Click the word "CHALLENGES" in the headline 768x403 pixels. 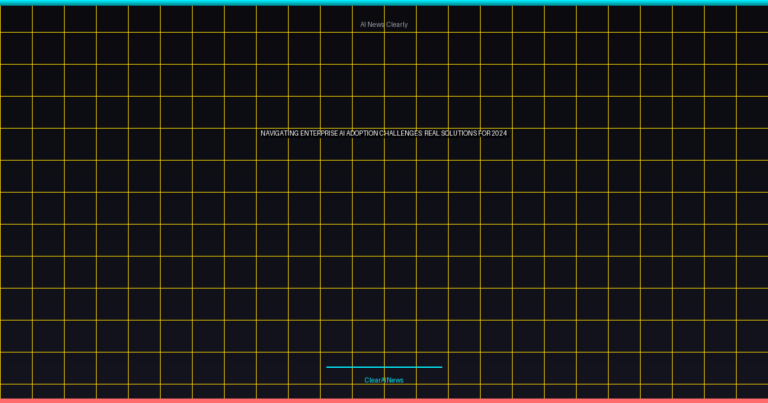click(x=401, y=133)
